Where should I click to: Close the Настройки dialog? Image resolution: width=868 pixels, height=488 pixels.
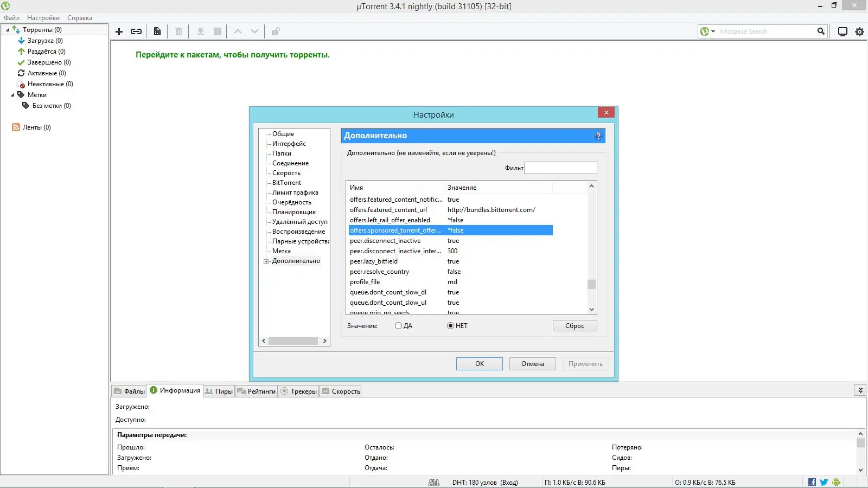607,112
